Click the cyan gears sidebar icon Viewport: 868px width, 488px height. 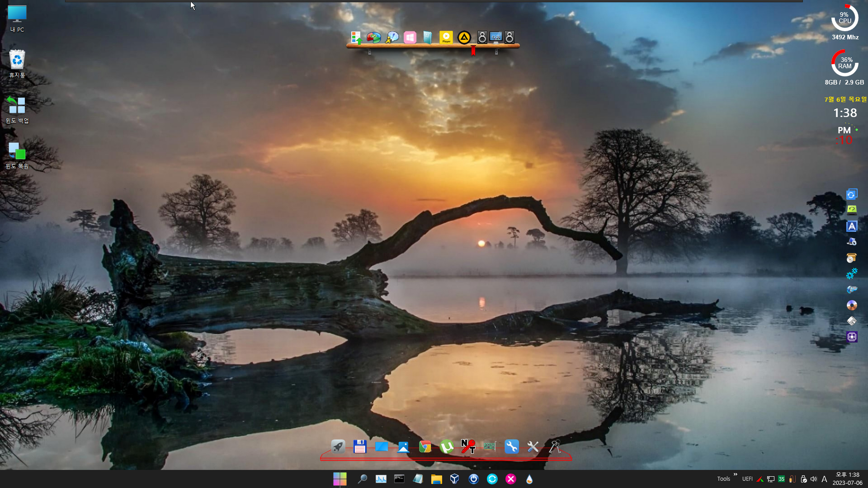852,274
